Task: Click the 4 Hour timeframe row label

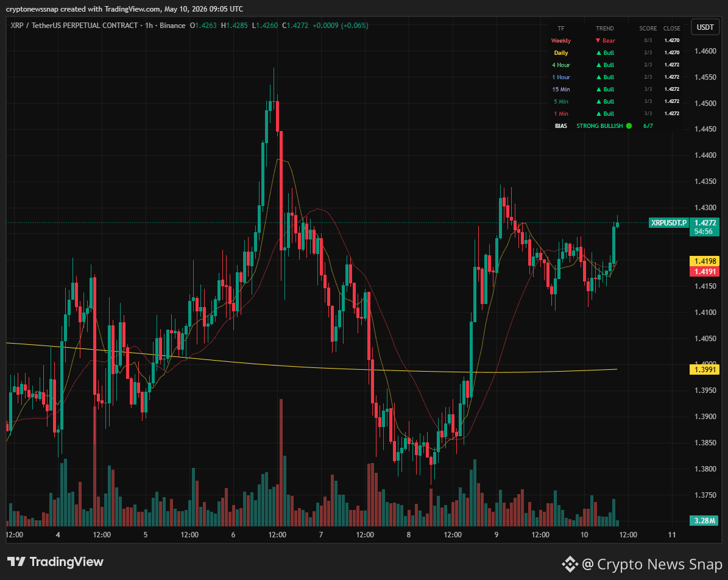Action: (561, 65)
